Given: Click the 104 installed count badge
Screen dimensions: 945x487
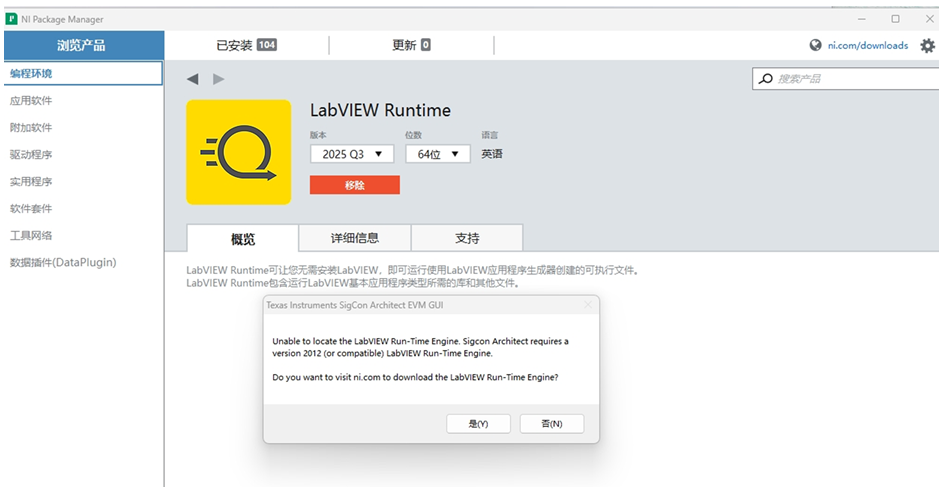Looking at the screenshot, I should [x=267, y=45].
